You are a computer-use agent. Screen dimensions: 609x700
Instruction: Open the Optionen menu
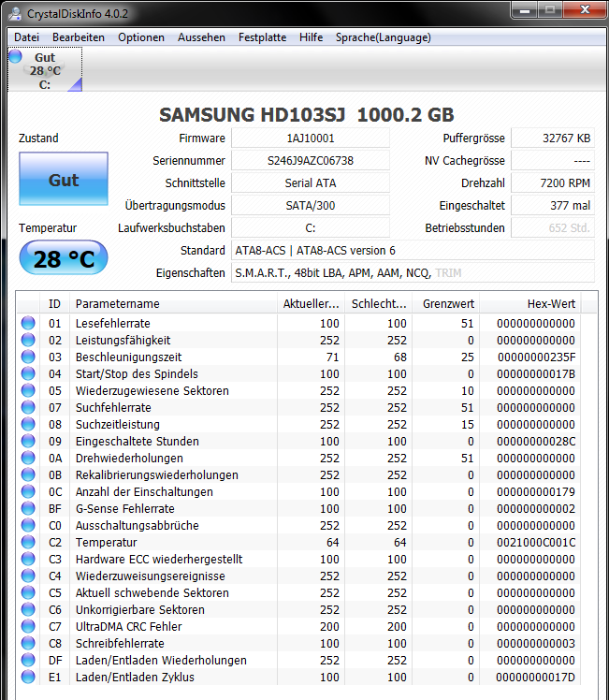pyautogui.click(x=141, y=37)
